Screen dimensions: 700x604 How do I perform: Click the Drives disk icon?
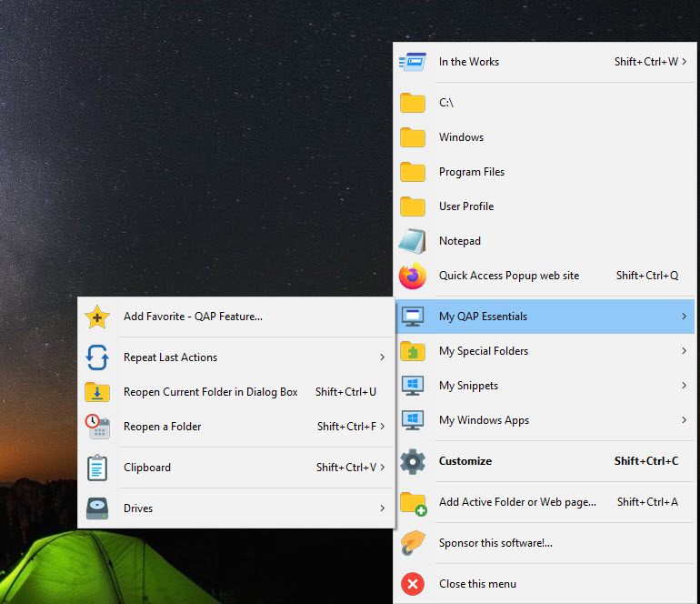coord(97,508)
